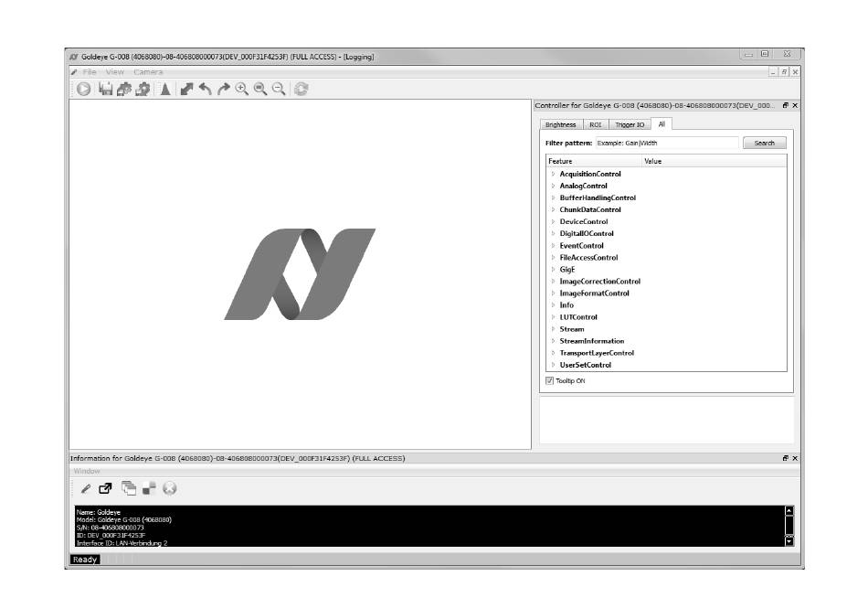
Task: Click the log scrollbar up arrow
Action: pos(789,510)
